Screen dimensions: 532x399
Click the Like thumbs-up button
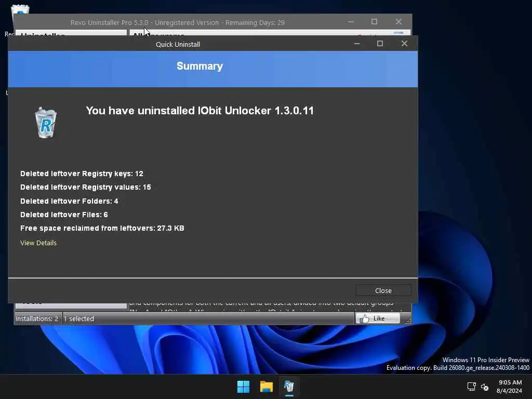378,318
